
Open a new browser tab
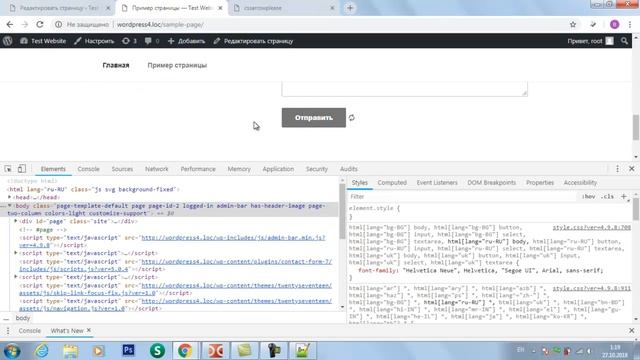tap(350, 8)
